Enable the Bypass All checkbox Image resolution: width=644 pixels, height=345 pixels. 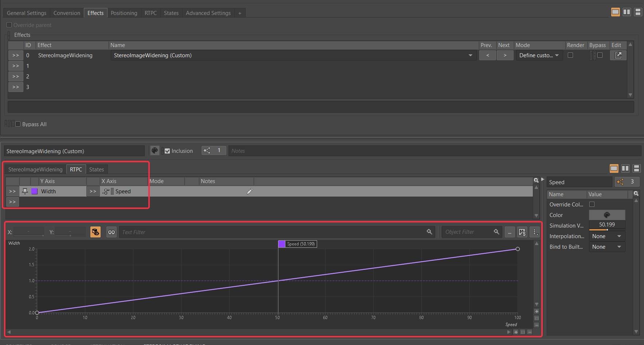pyautogui.click(x=17, y=124)
